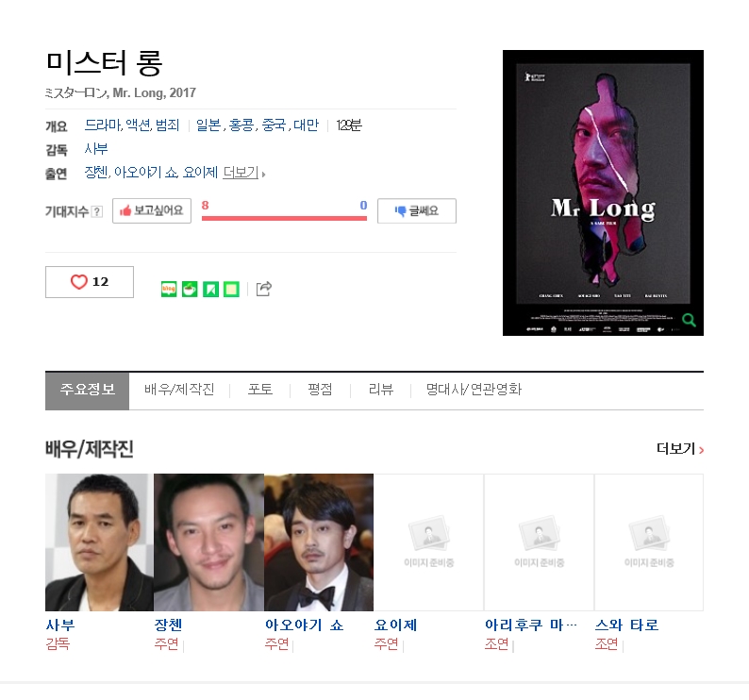The image size is (749, 700).
Task: Toggle the heart like button
Action: 90,282
